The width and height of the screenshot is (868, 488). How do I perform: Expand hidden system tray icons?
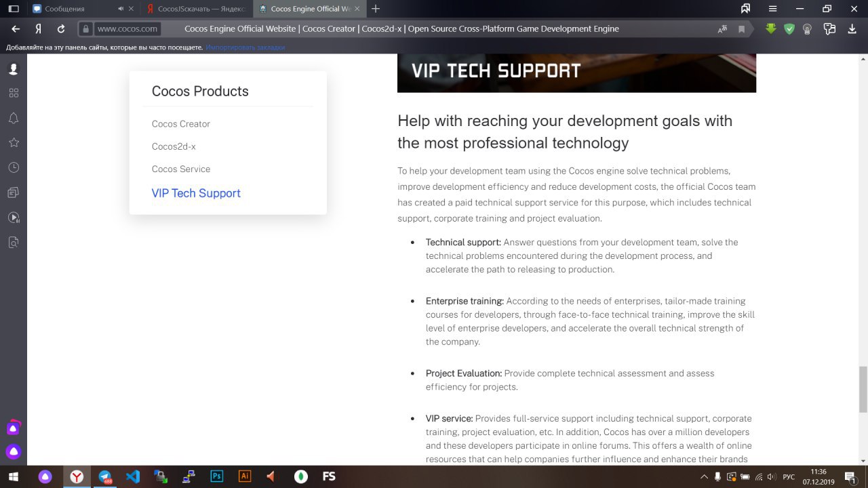(705, 476)
